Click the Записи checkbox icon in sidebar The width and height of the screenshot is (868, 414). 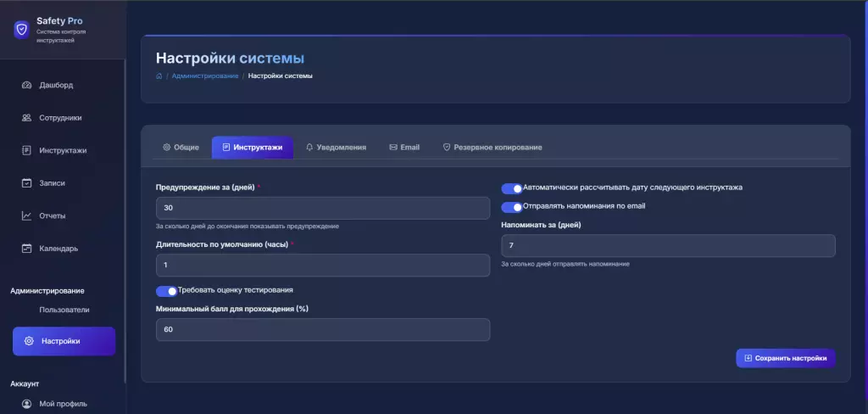point(26,183)
